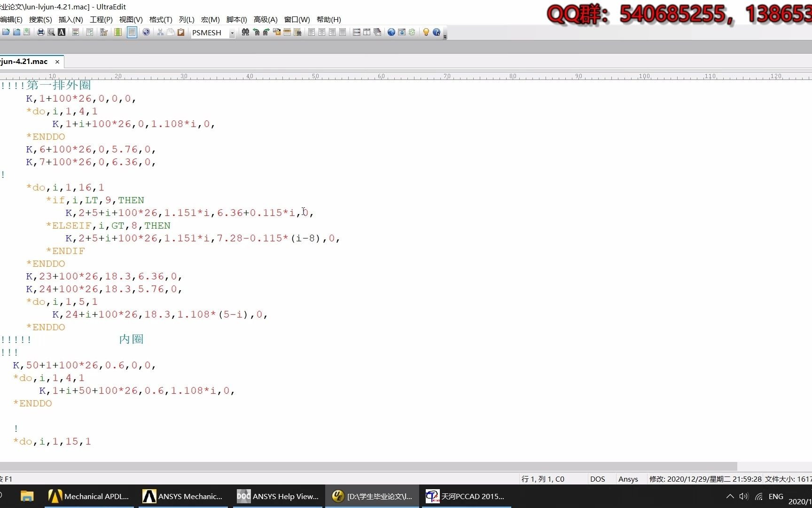Click the Paste clipboard icon
This screenshot has height=508, width=812.
[181, 32]
